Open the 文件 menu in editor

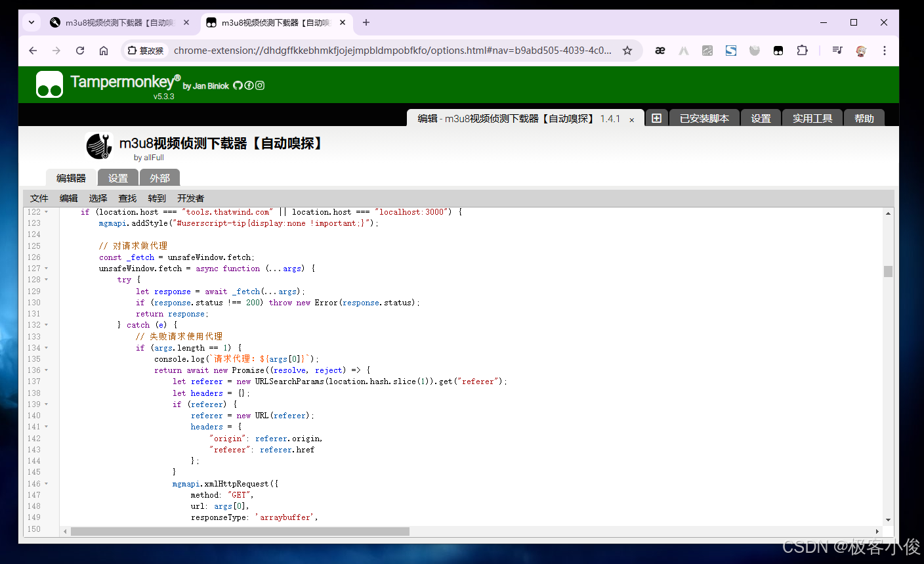(x=39, y=198)
